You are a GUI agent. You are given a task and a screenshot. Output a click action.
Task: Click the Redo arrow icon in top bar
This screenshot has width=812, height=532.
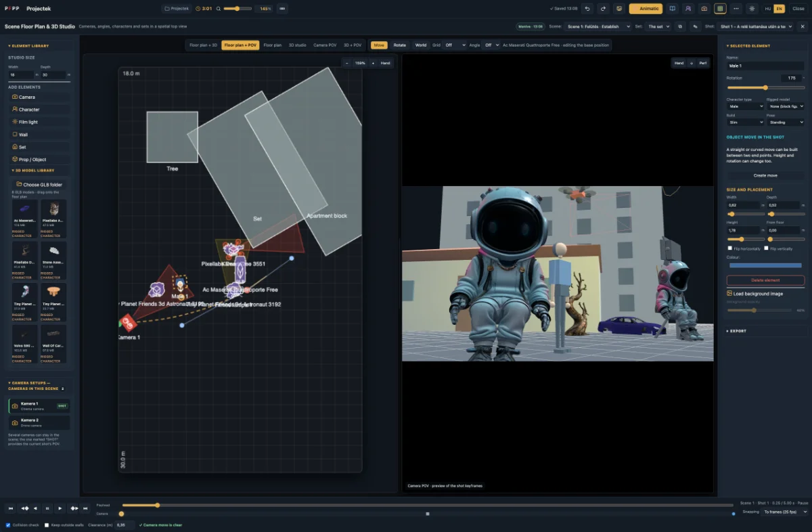[603, 9]
